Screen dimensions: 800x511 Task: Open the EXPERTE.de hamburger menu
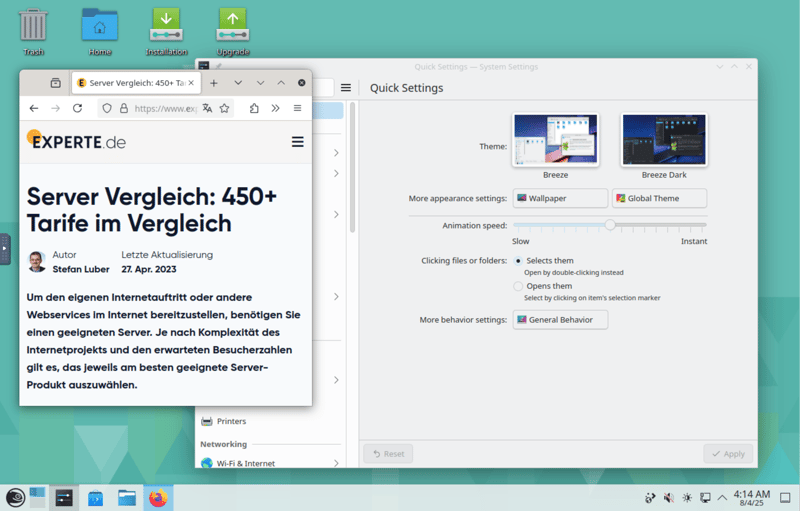(297, 142)
